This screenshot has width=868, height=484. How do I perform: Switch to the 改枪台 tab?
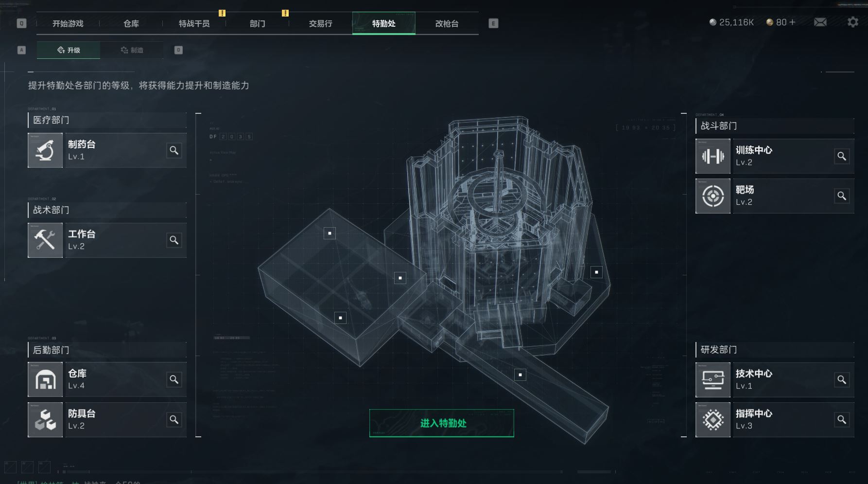[447, 23]
